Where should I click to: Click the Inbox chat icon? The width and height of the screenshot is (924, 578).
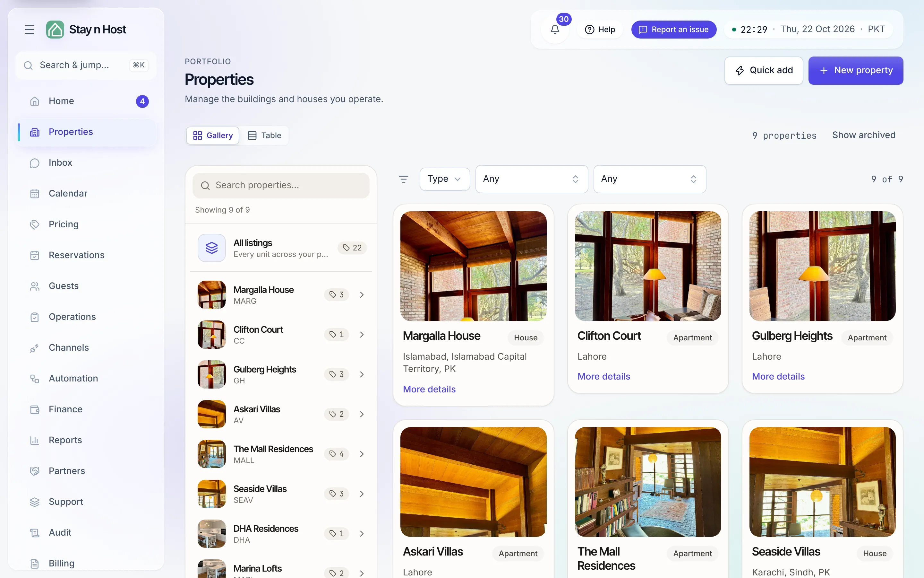pyautogui.click(x=35, y=163)
